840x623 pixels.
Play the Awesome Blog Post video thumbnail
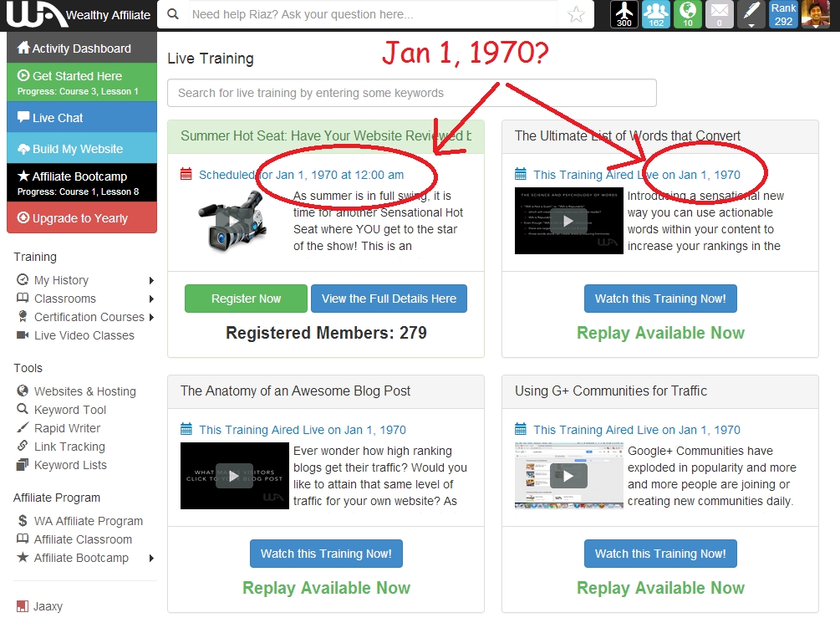pos(235,476)
